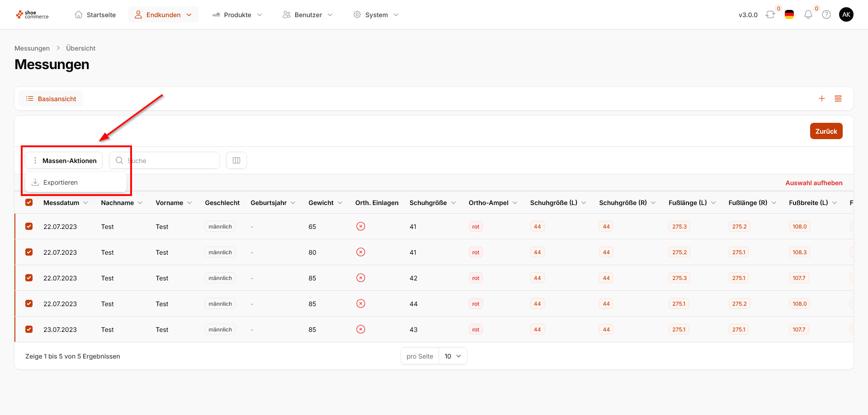Select Exportieren from the Massen-Aktionen menu
868x415 pixels.
[x=61, y=182]
